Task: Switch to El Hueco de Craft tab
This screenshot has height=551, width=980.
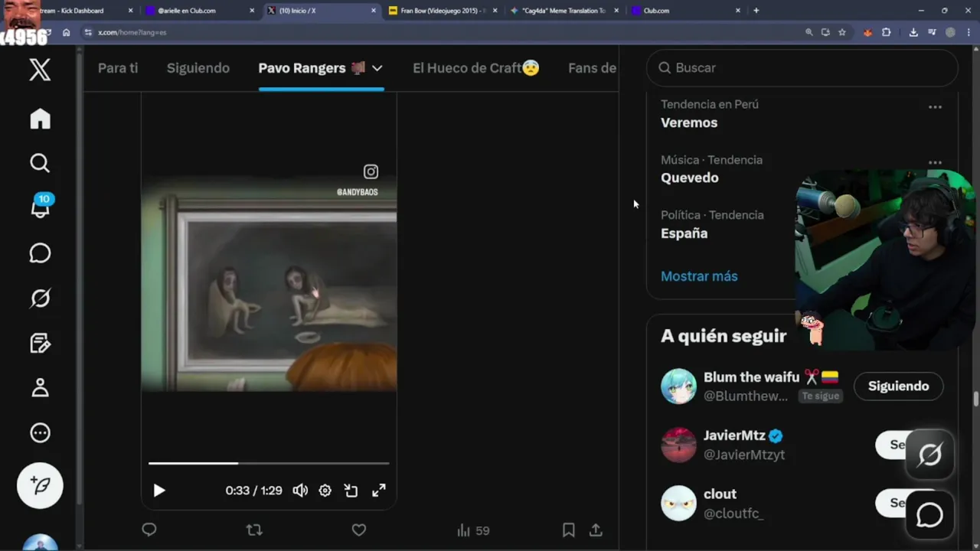Action: [x=476, y=68]
